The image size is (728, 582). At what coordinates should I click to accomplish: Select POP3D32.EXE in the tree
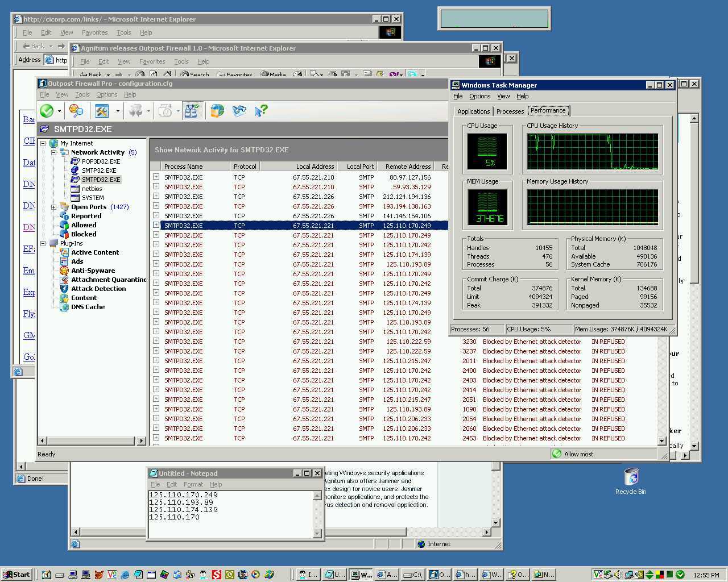pyautogui.click(x=101, y=161)
